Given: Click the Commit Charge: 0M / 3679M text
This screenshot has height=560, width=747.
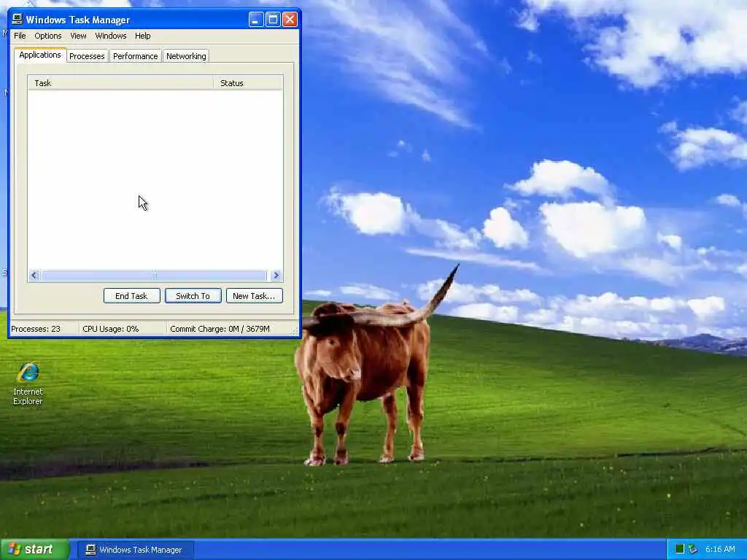Looking at the screenshot, I should pyautogui.click(x=220, y=329).
